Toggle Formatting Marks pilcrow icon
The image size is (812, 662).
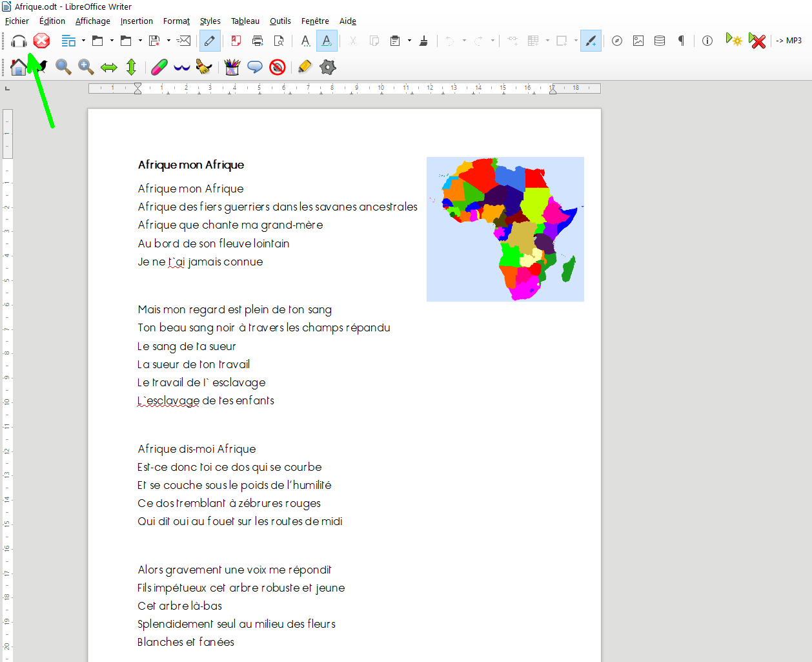coord(681,41)
